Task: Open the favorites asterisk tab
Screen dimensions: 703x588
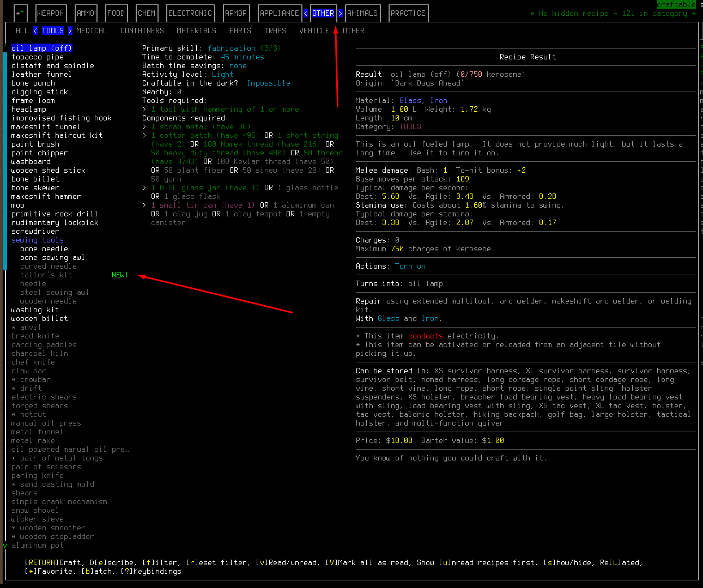Action: coord(19,13)
